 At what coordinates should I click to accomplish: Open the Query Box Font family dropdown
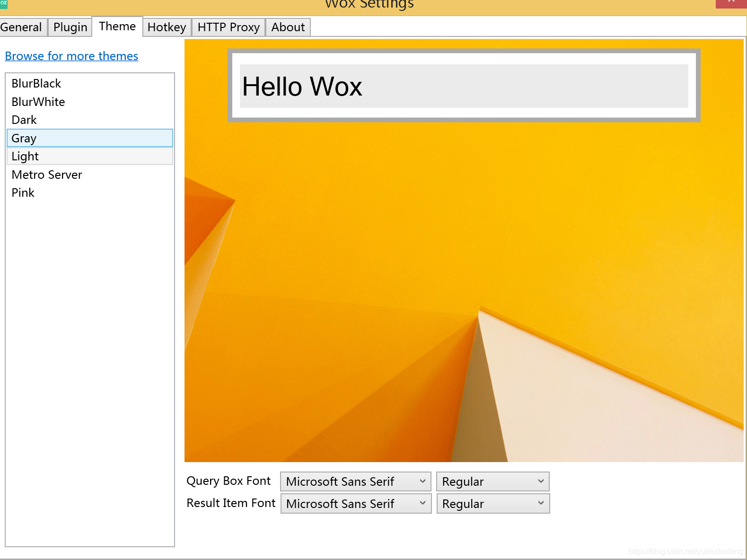[x=356, y=481]
